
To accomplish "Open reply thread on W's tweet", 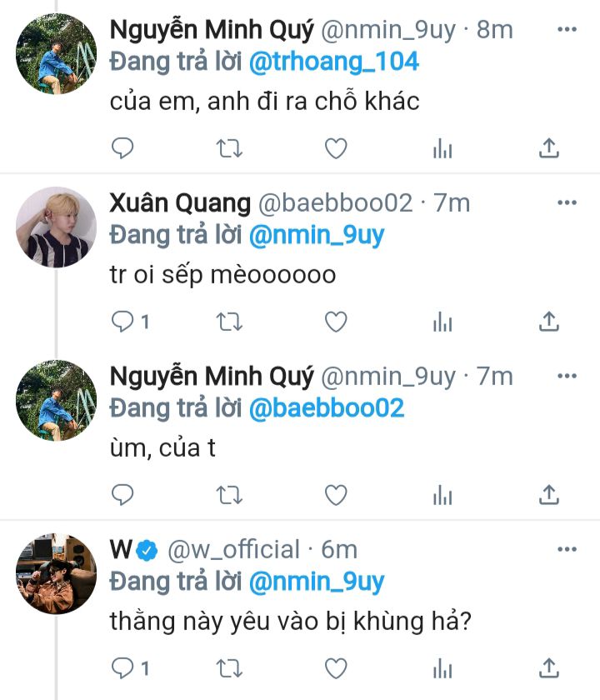I will 122,668.
